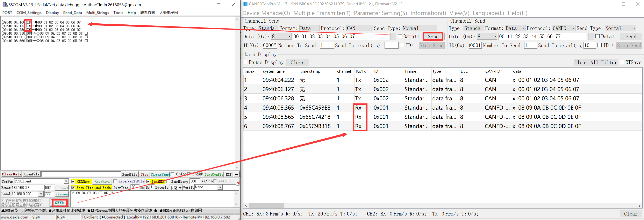The width and height of the screenshot is (644, 220).
Task: Click the right arrow of horizontal scrollbar
Action: click(x=639, y=206)
